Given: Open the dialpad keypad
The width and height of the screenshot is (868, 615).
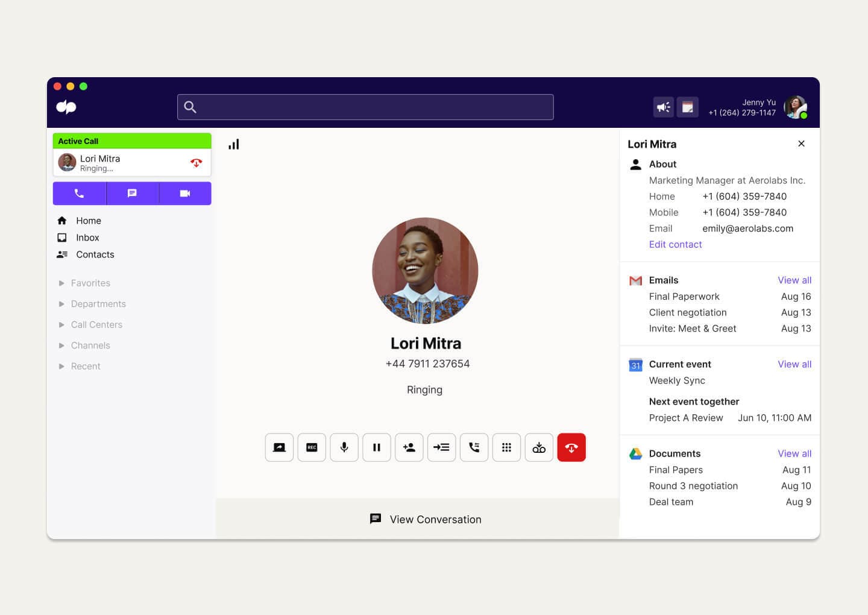Looking at the screenshot, I should (507, 447).
